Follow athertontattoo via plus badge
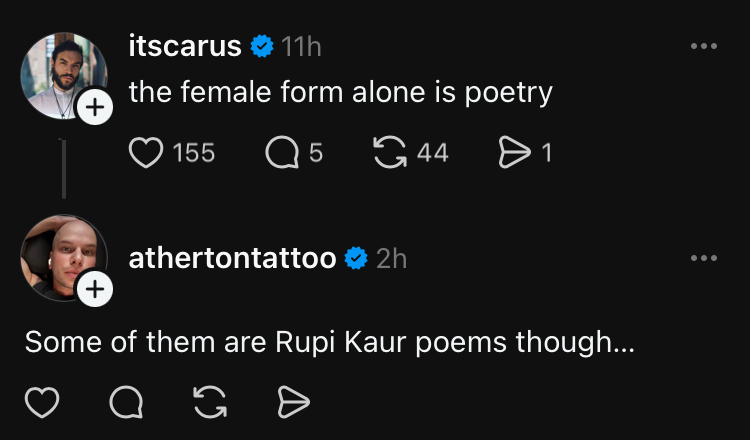Image resolution: width=750 pixels, height=440 pixels. (95, 290)
